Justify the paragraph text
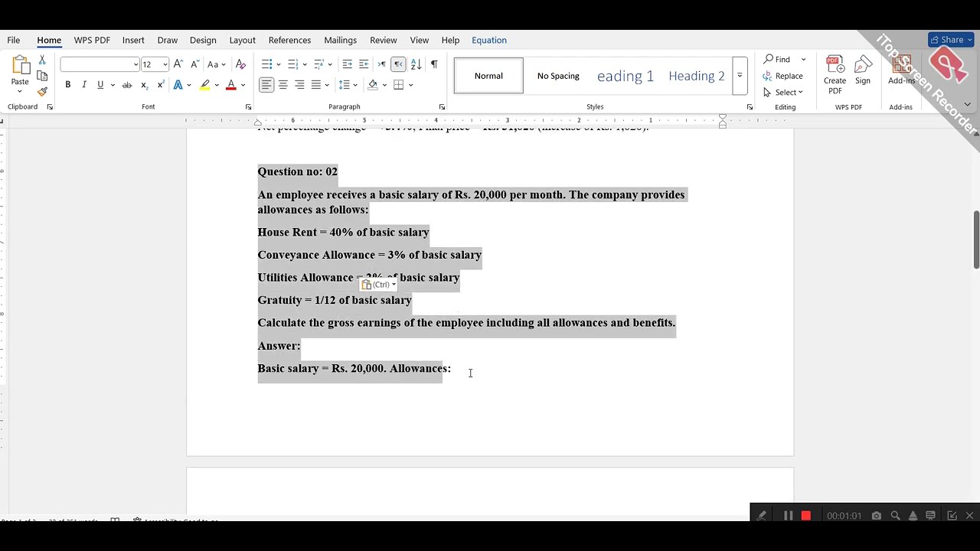 pos(316,85)
